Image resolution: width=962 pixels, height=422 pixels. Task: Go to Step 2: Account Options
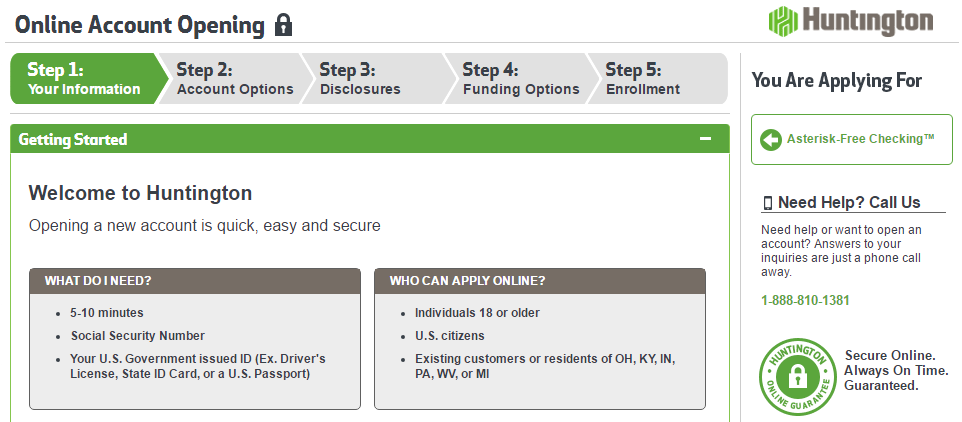235,79
